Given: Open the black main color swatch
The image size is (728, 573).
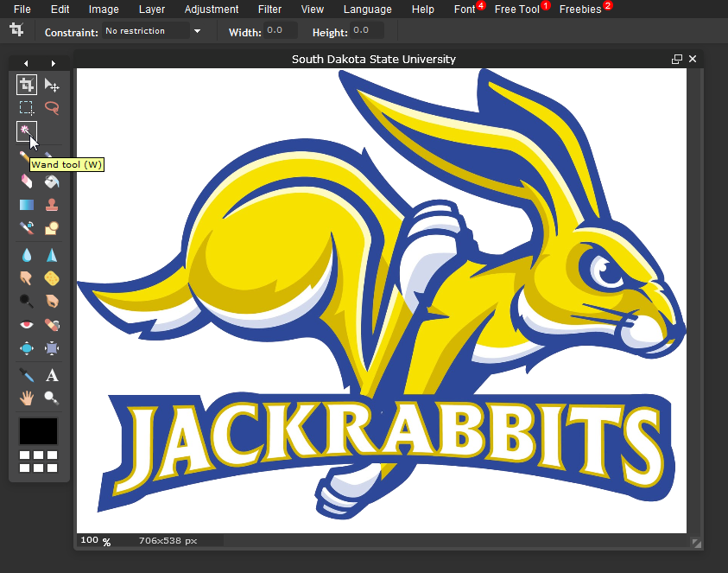Looking at the screenshot, I should coord(39,431).
